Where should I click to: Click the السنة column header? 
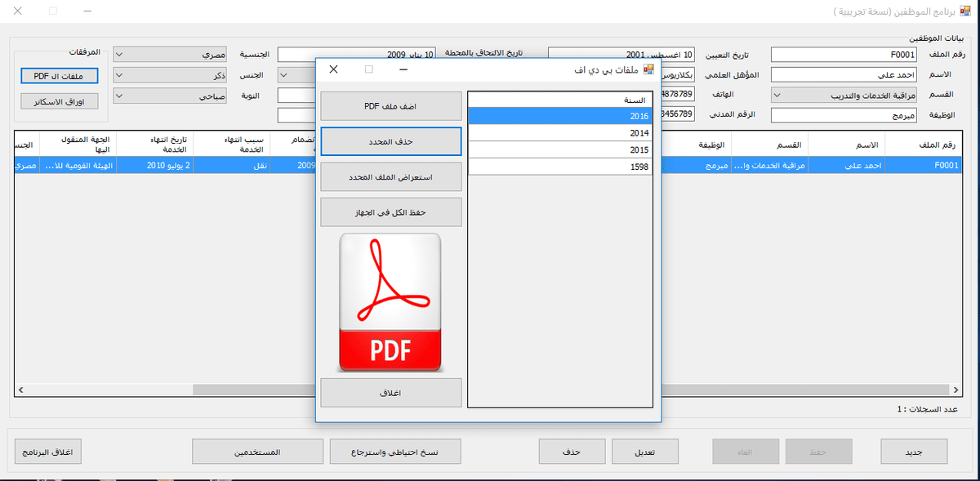tap(560, 100)
